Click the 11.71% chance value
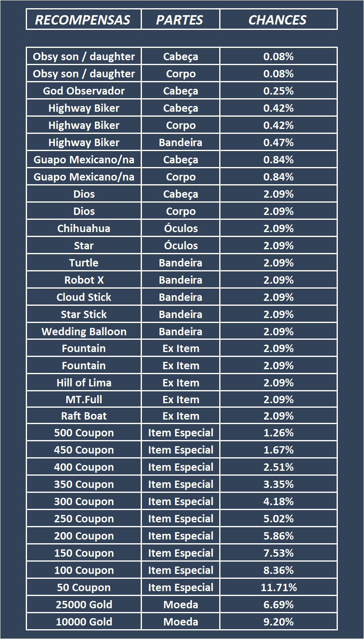 point(278,587)
